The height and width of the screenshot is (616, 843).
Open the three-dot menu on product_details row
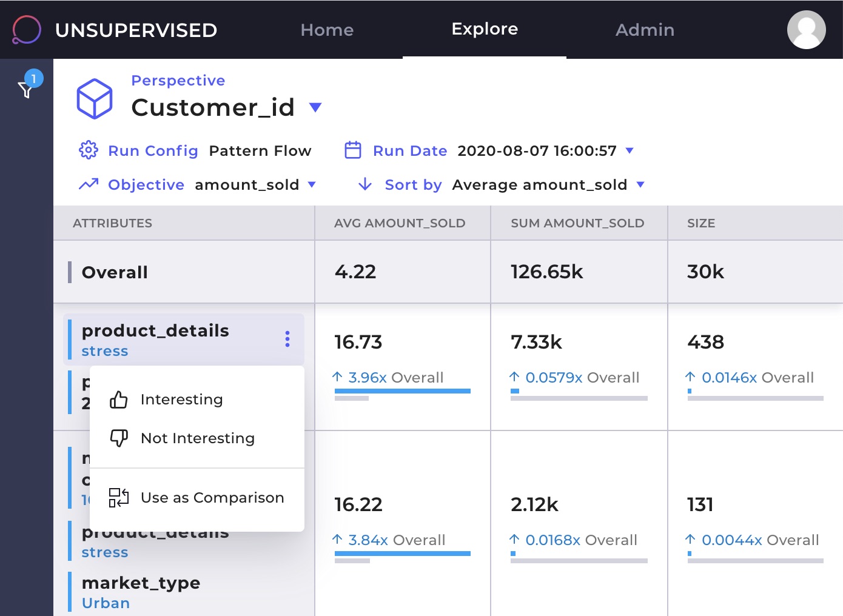click(x=287, y=339)
